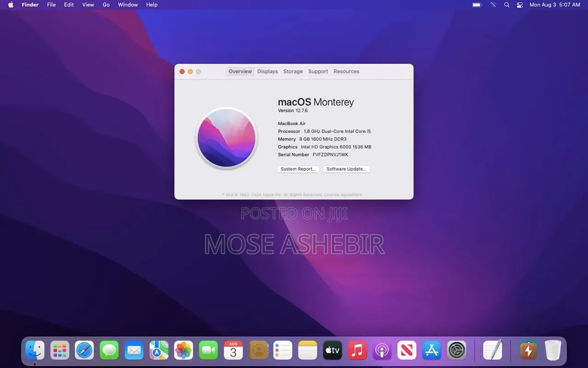Click the Software Update button

346,169
